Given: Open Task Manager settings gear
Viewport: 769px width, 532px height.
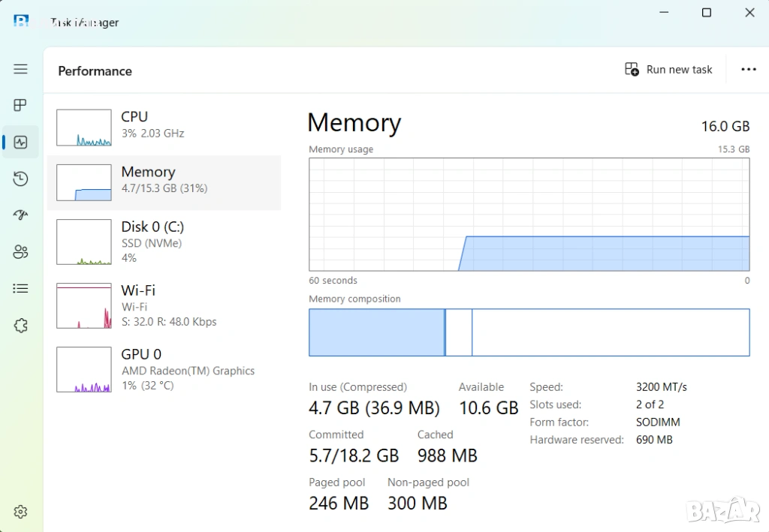Looking at the screenshot, I should pyautogui.click(x=20, y=512).
